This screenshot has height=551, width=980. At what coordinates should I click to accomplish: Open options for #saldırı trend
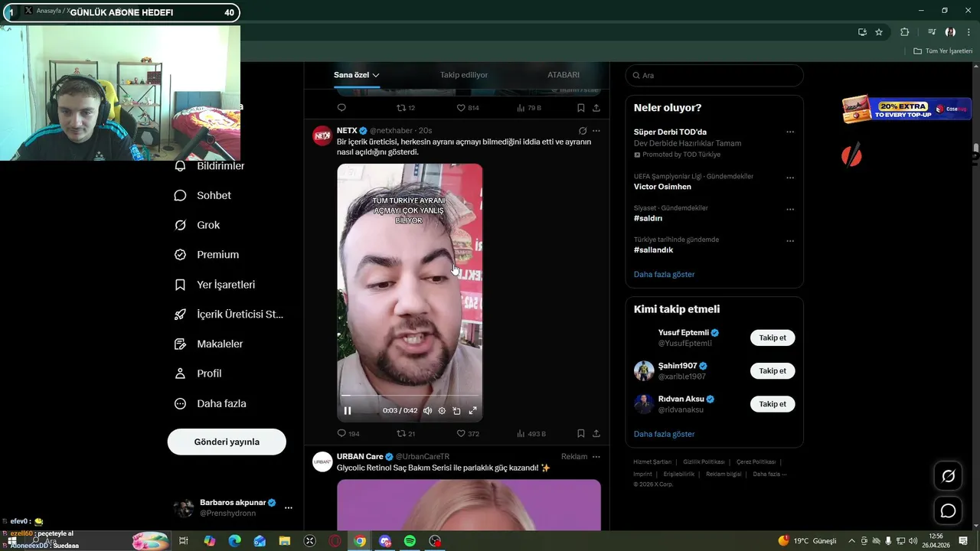click(790, 209)
